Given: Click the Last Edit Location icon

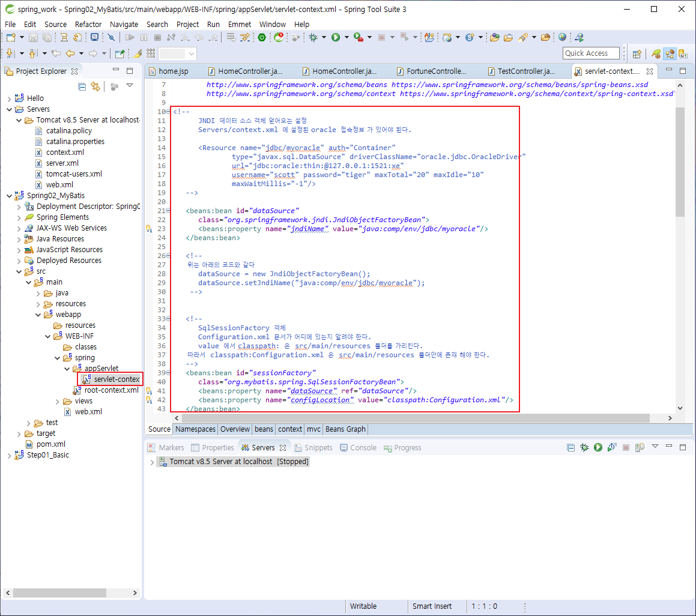Looking at the screenshot, I should (x=56, y=53).
